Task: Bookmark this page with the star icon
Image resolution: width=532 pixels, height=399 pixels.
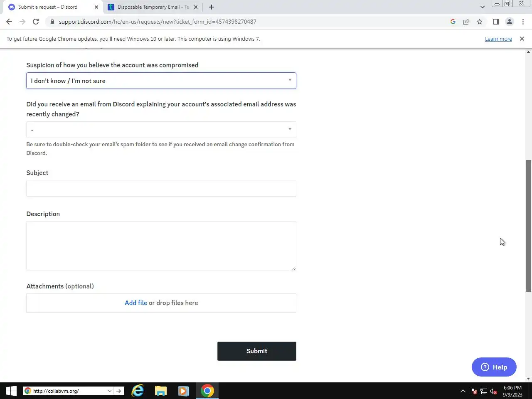Action: point(480,22)
